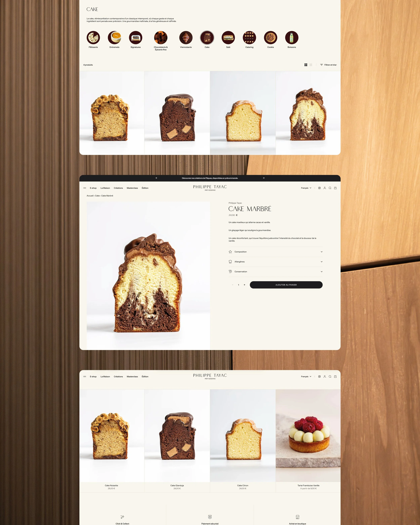
Task: Open Instagram icon on bottom page header
Action: [319, 376]
